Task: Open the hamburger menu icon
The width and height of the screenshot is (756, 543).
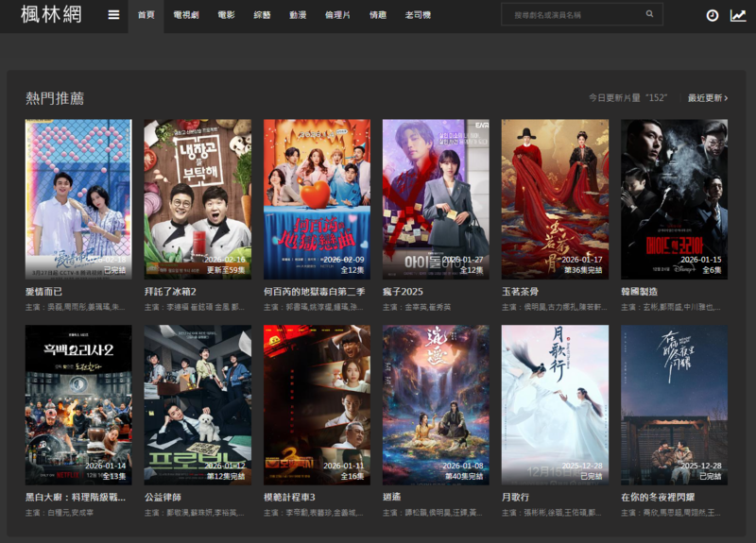Action: pyautogui.click(x=113, y=15)
